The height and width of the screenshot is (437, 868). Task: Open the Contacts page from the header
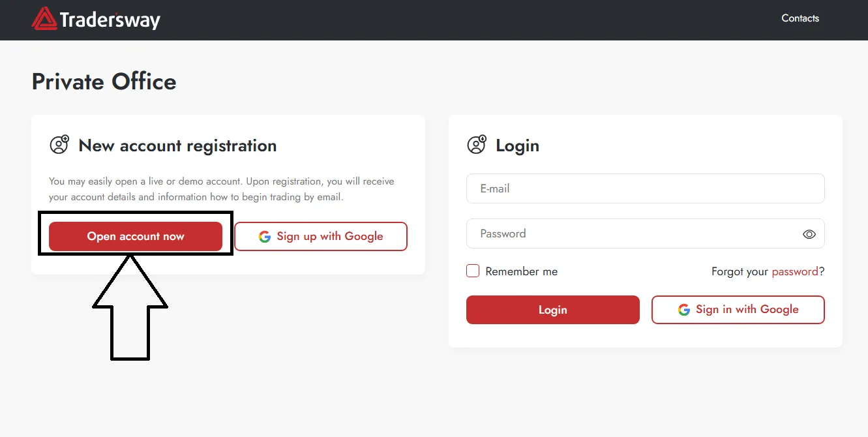800,18
